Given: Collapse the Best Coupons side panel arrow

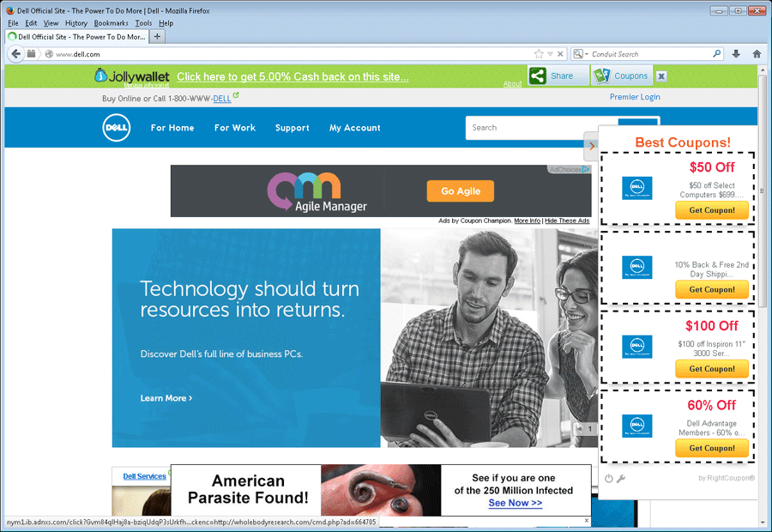Looking at the screenshot, I should [x=590, y=147].
